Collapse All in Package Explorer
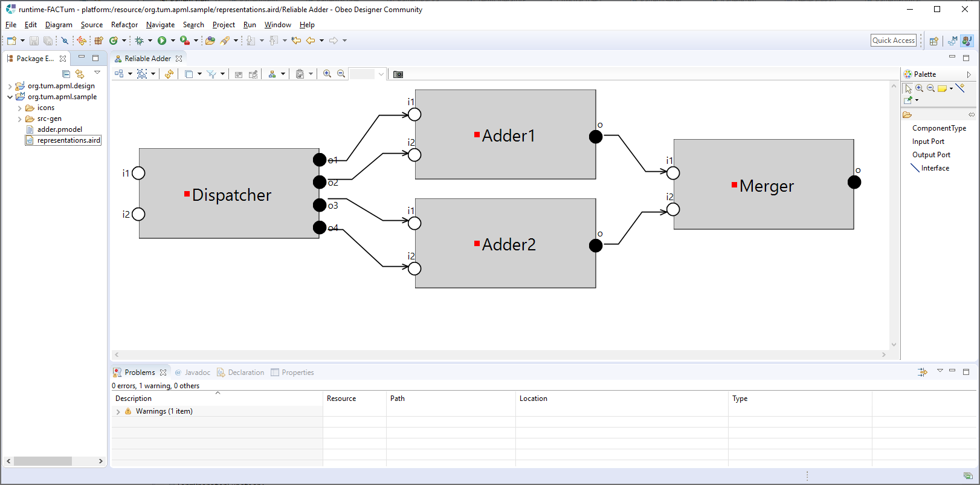This screenshot has width=980, height=485. click(x=66, y=74)
